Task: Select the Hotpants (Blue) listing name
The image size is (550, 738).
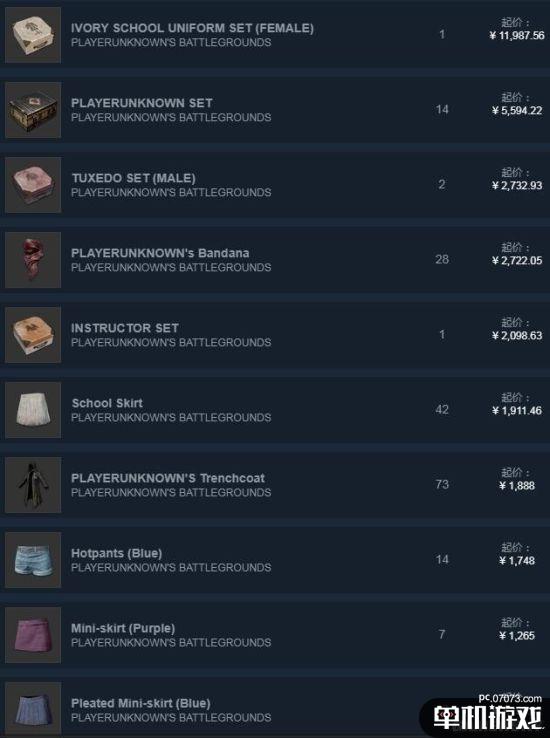Action: [x=116, y=554]
